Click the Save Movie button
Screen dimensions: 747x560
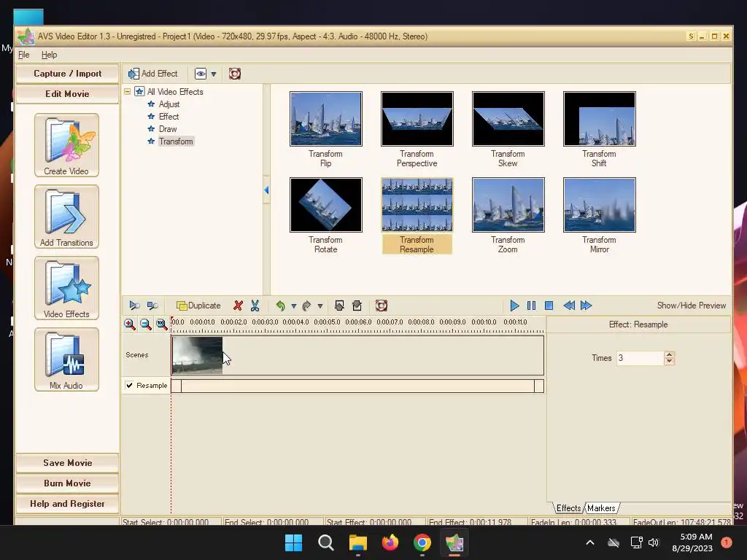pyautogui.click(x=67, y=463)
